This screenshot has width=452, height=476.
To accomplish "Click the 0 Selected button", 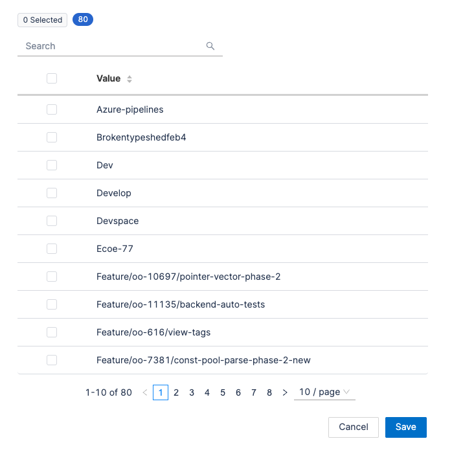I will [43, 20].
